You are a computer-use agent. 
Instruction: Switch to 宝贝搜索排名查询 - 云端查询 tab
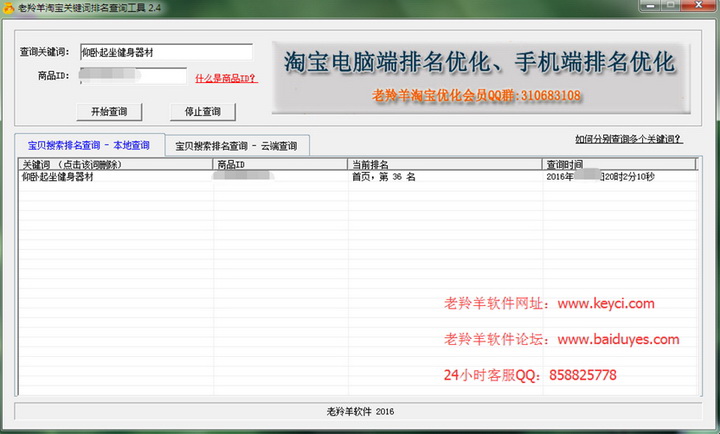(236, 146)
